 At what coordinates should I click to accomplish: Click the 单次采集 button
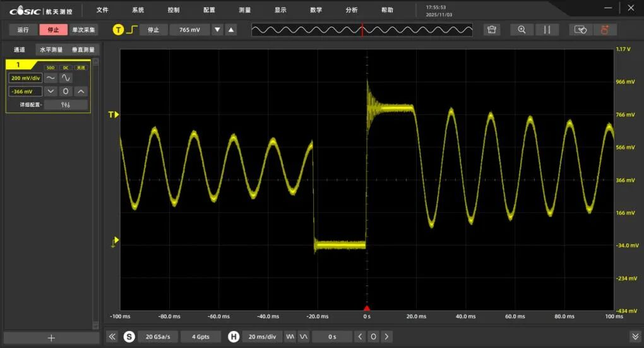(x=83, y=30)
